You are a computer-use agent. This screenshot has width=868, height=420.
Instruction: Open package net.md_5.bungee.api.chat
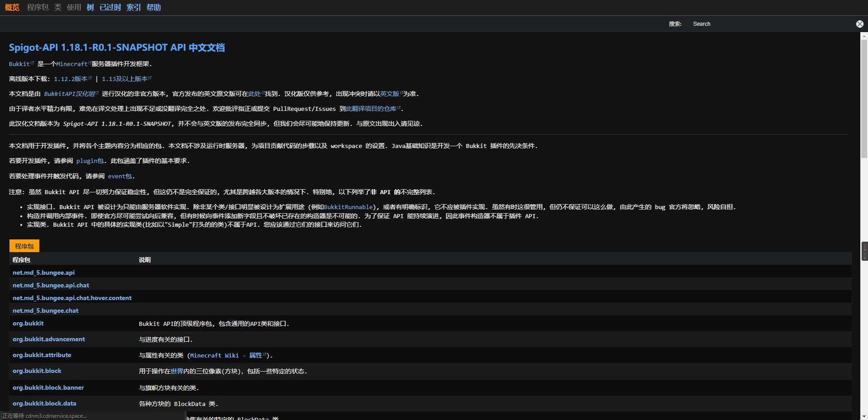51,285
